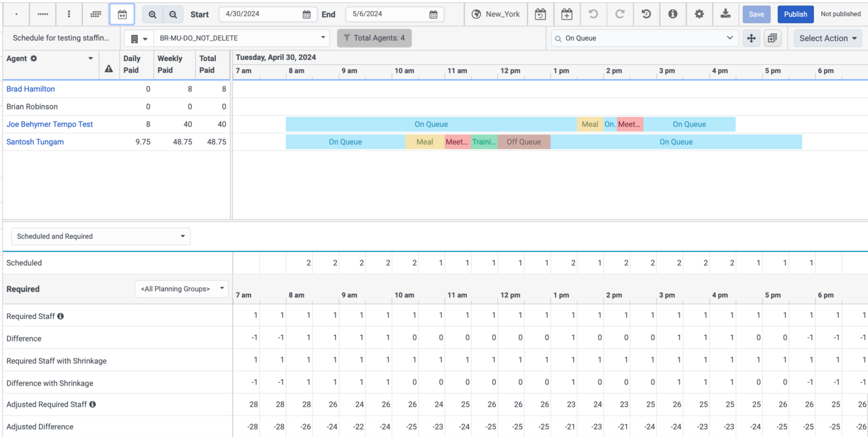The image size is (868, 437).
Task: Open the schedule history icon
Action: pos(646,14)
